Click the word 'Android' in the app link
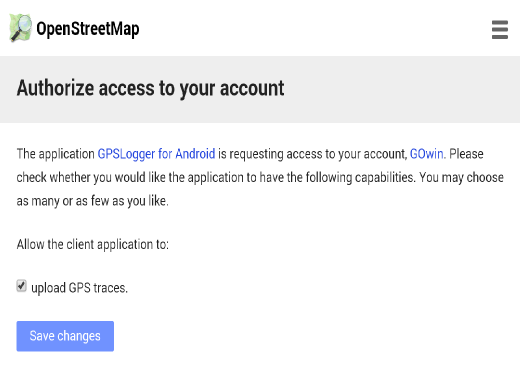The image size is (520, 390). tap(195, 154)
